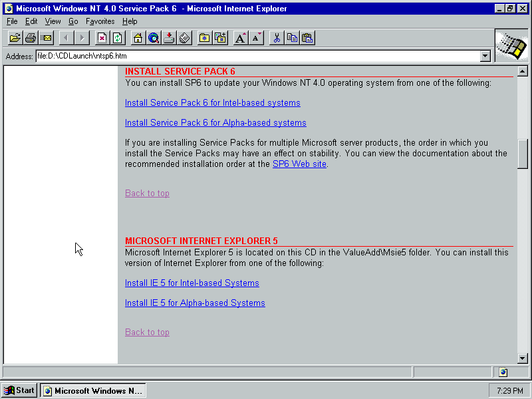Click the Open file toolbar icon

(15, 38)
